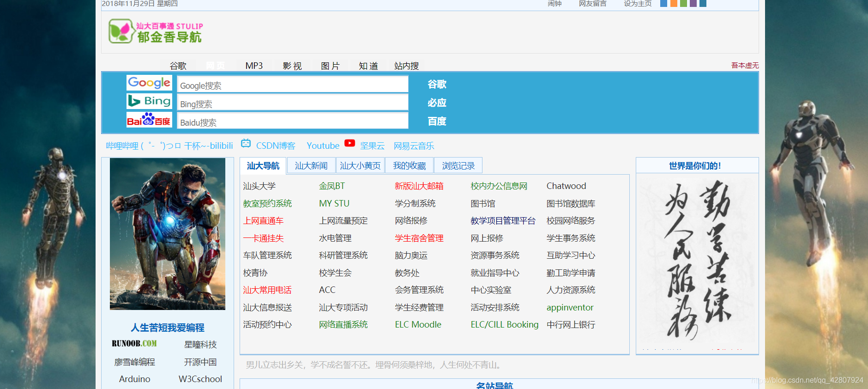Open the 网友留言 link

coord(593,4)
